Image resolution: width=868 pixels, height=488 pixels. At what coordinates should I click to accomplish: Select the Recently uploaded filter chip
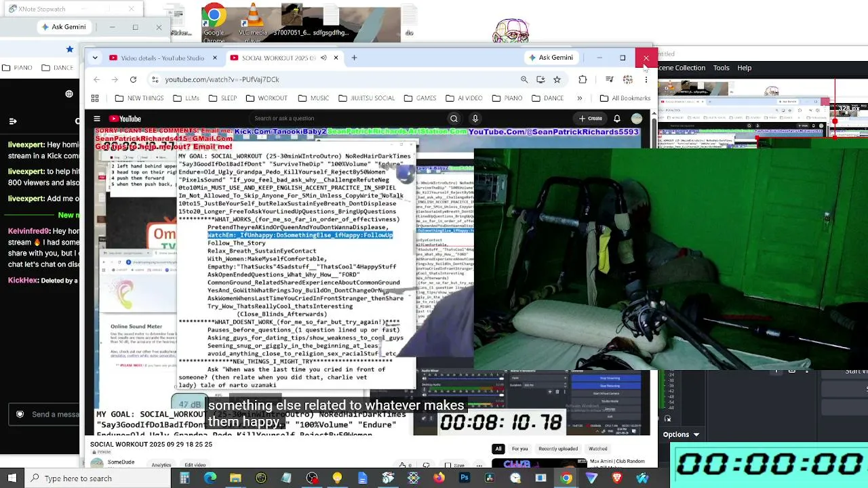coord(558,449)
